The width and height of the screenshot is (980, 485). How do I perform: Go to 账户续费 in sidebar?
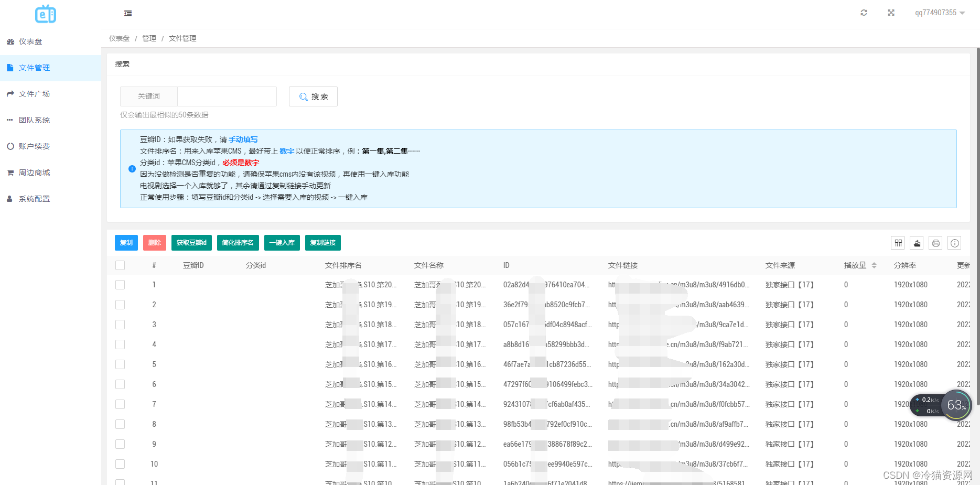coord(50,146)
